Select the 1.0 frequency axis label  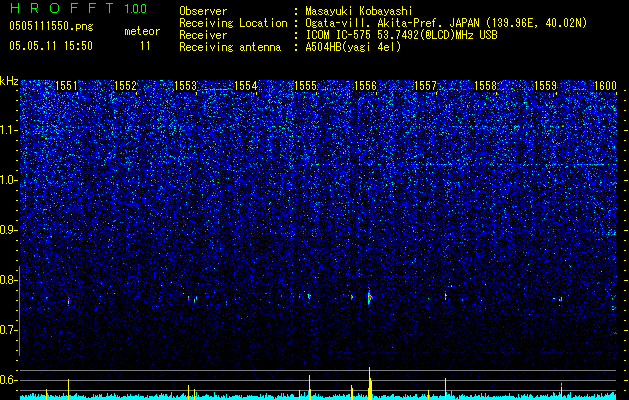click(x=9, y=180)
